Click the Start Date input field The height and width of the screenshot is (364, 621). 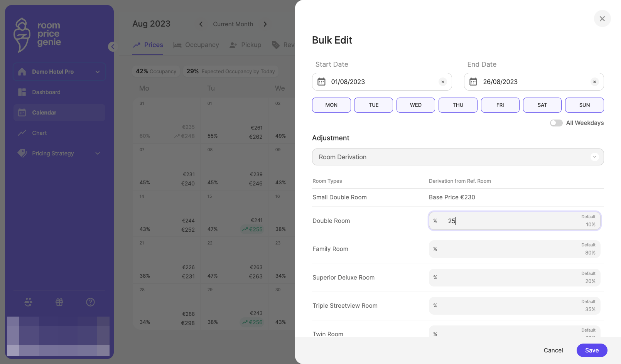coord(382,82)
